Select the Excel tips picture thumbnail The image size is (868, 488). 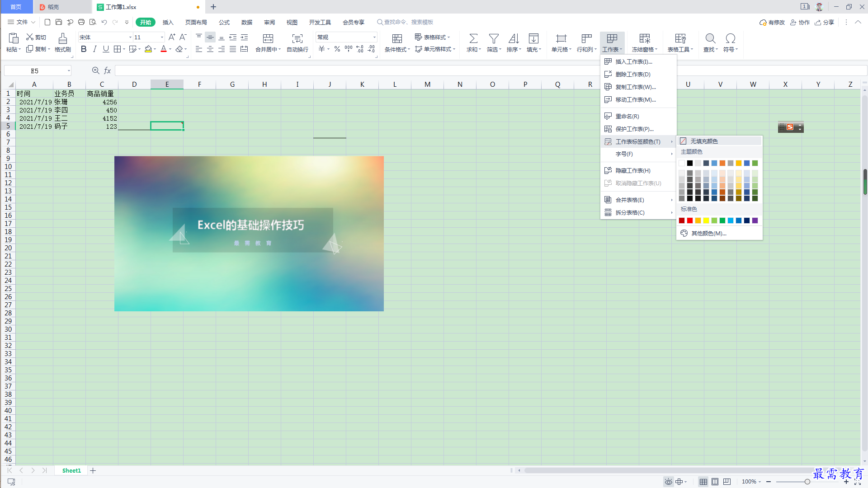249,234
